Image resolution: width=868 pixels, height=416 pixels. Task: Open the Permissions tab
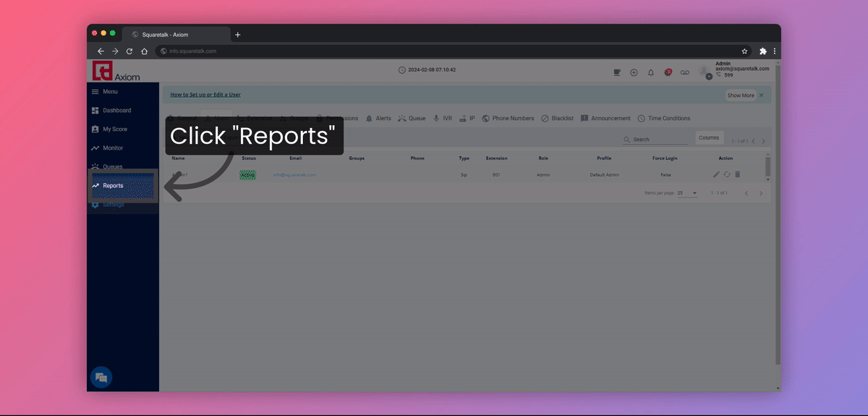336,119
